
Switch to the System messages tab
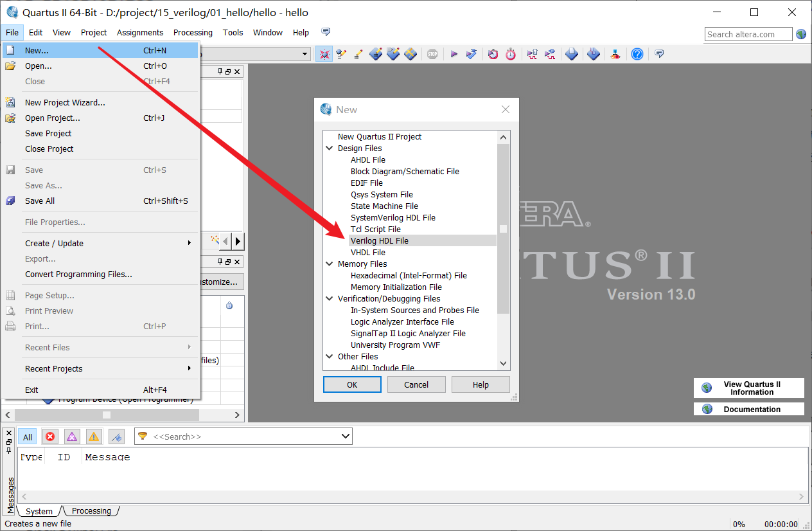pos(39,511)
